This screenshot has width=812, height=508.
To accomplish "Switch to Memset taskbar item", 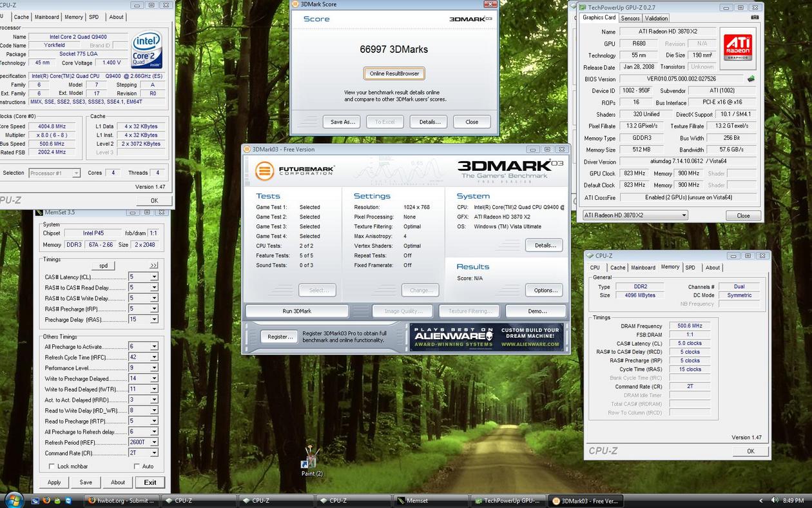I will pyautogui.click(x=430, y=500).
